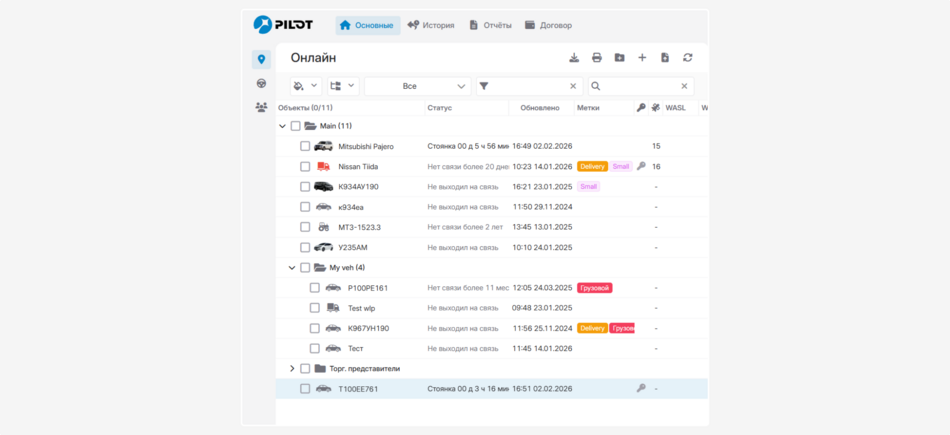This screenshot has width=950, height=435.
Task: Select the Nissan Tiida checkbox
Action: [x=306, y=167]
